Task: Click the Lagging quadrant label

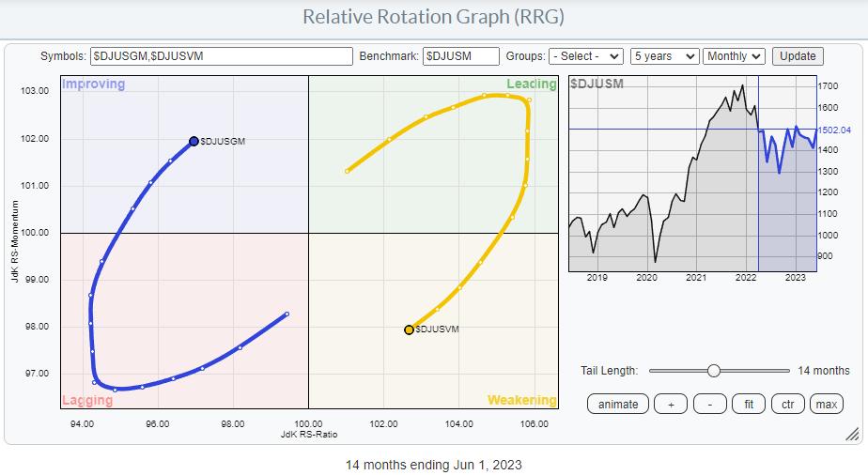Action: (87, 400)
